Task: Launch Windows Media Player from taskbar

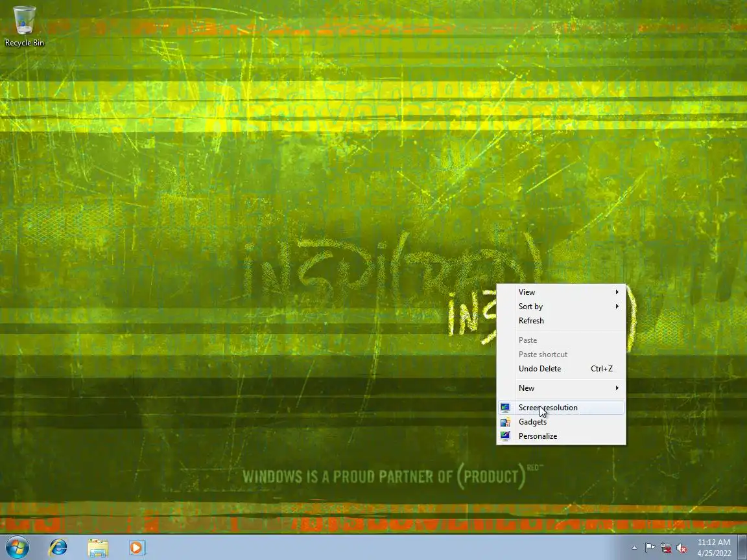Action: coord(136,548)
